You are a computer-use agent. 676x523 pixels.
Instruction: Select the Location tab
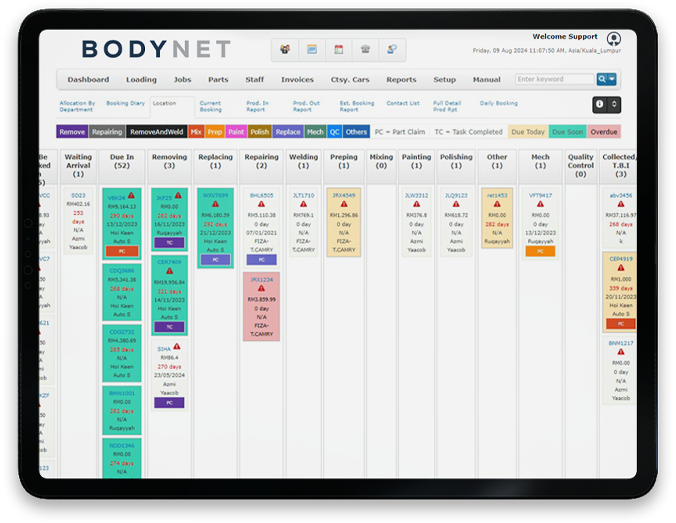164,103
